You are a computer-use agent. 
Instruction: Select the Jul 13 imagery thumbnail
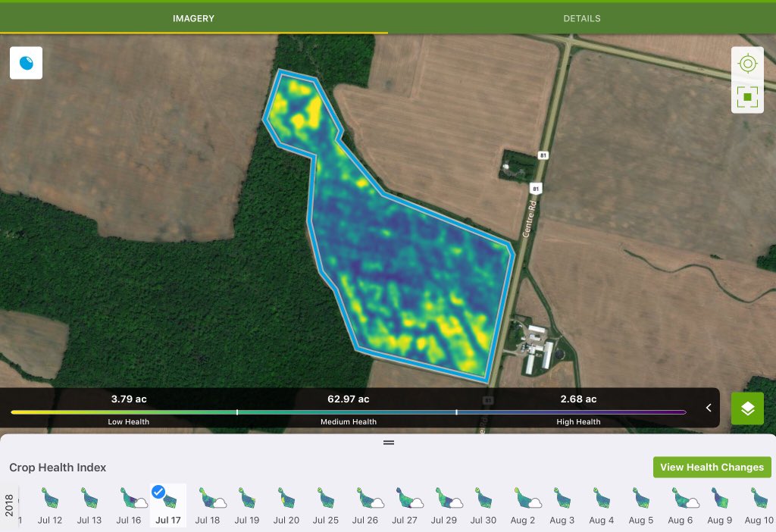pos(89,505)
